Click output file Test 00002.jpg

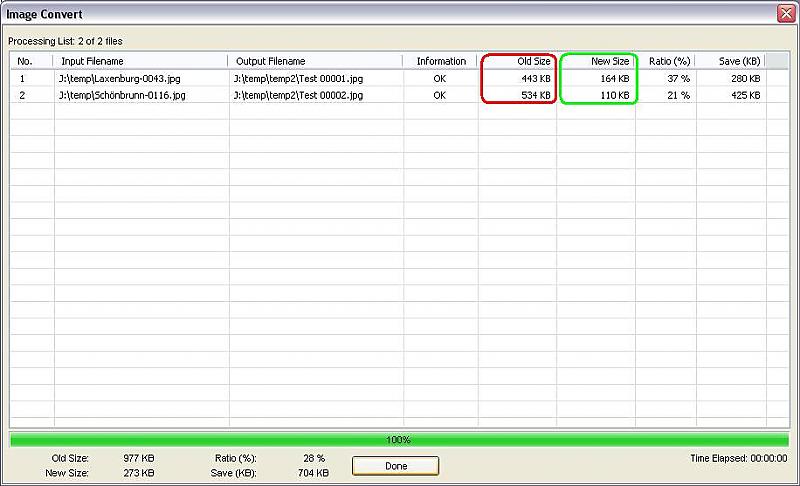[297, 96]
